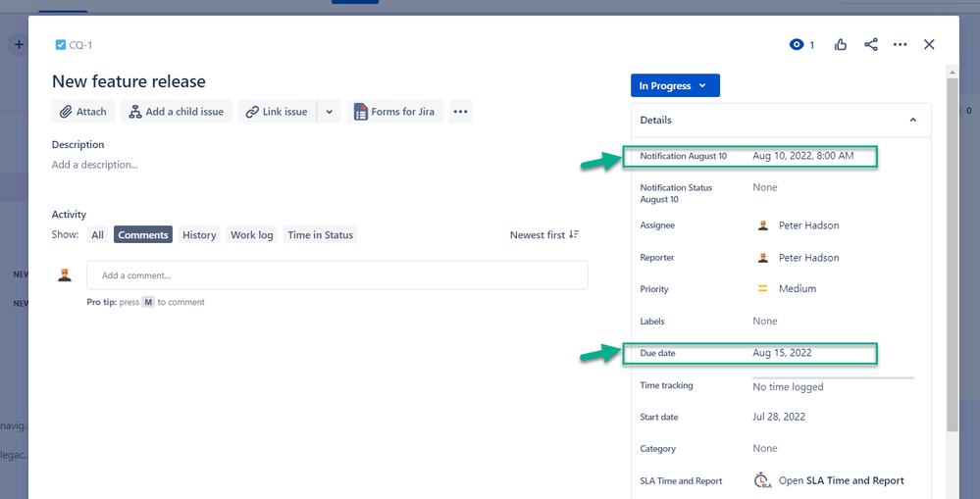Image resolution: width=980 pixels, height=499 pixels.
Task: Show All activity
Action: (97, 235)
